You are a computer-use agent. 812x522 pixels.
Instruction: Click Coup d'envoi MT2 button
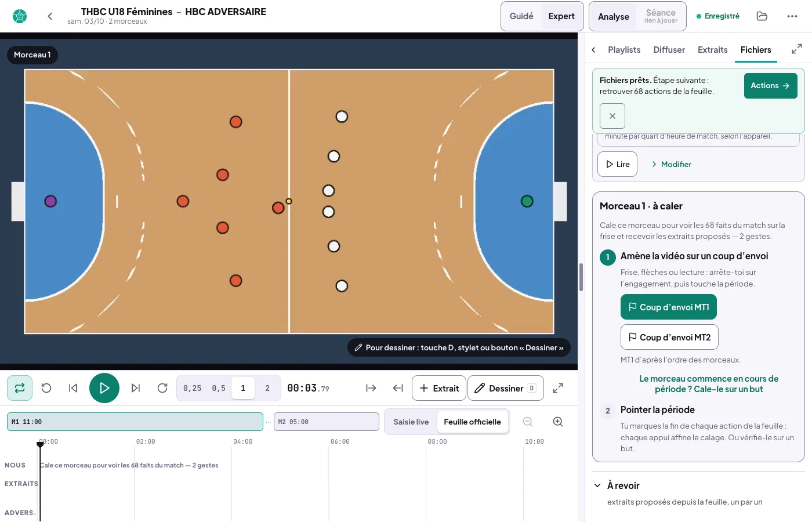(669, 337)
